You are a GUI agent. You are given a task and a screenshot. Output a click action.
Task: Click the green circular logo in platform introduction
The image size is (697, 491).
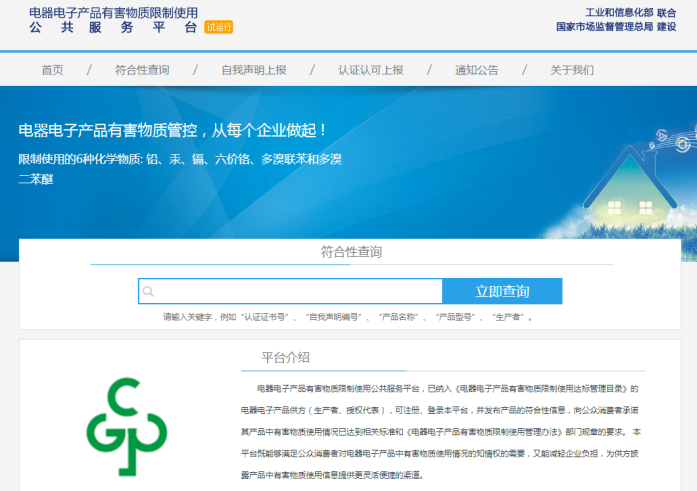[x=125, y=427]
